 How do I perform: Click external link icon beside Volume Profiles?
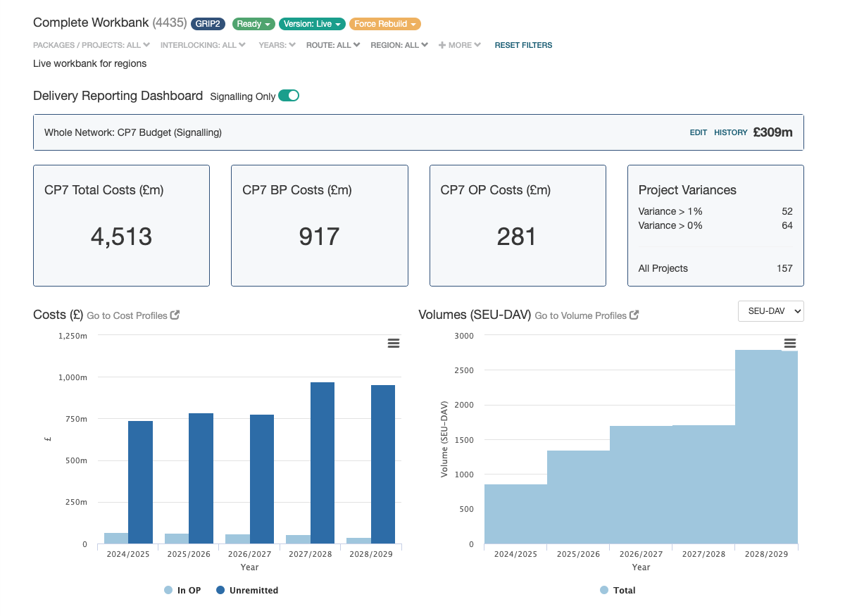[x=634, y=315]
